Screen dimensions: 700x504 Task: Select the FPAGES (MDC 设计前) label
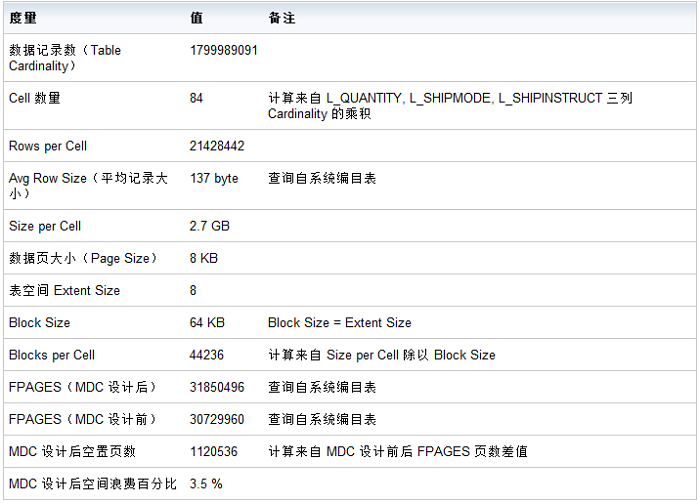tap(82, 420)
